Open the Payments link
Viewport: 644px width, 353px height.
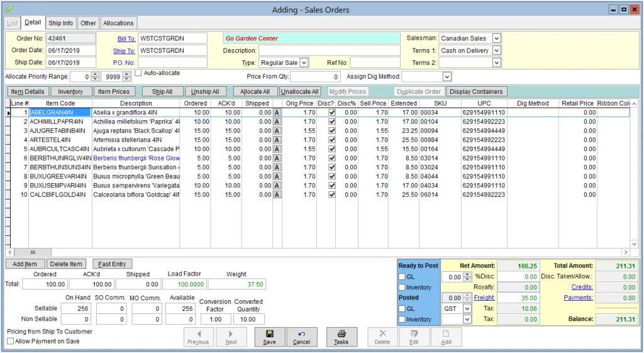pos(579,298)
